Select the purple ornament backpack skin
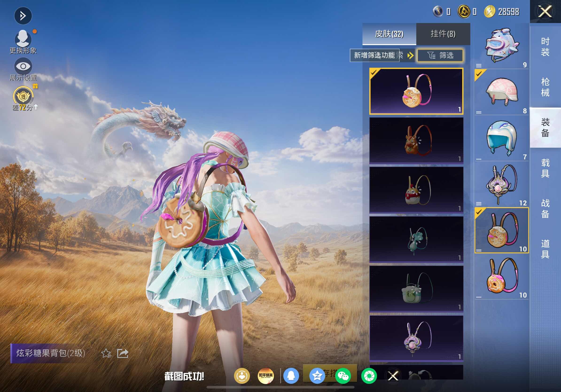 pyautogui.click(x=416, y=338)
